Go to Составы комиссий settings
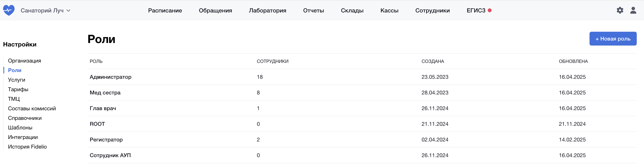This screenshot has height=164, width=644. click(x=32, y=108)
